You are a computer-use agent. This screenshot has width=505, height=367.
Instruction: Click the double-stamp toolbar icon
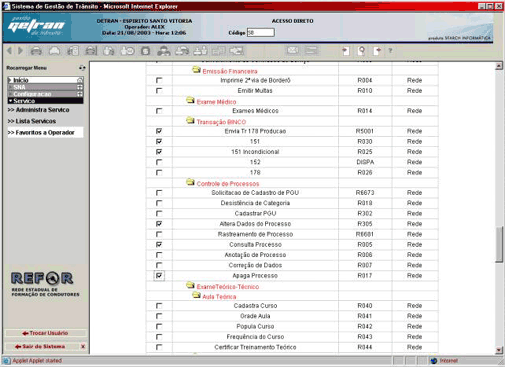[200, 51]
